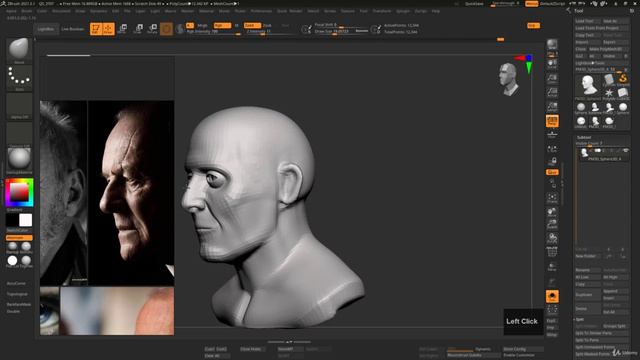Activate the Scale transform icon on the top shelf

[x=138, y=29]
